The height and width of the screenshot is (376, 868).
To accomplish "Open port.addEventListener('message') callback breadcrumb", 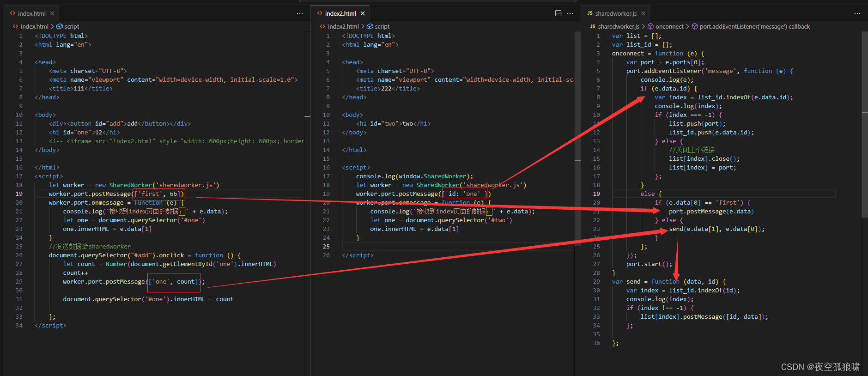I will click(x=754, y=26).
